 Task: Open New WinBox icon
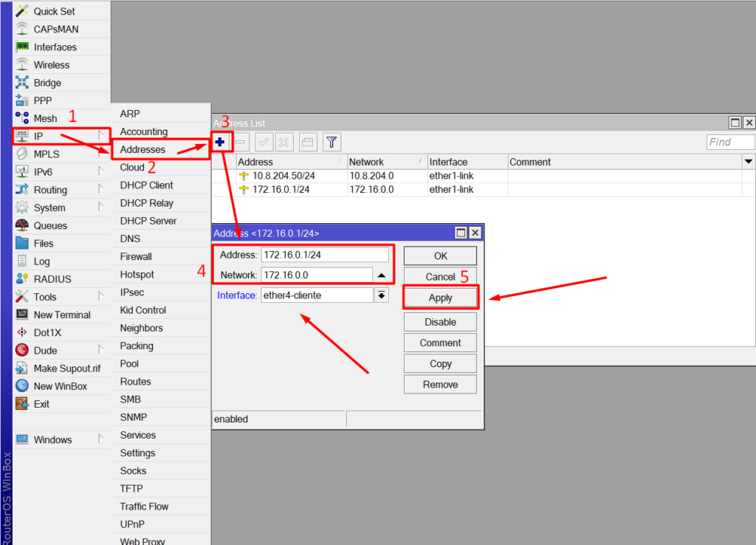pyautogui.click(x=21, y=385)
